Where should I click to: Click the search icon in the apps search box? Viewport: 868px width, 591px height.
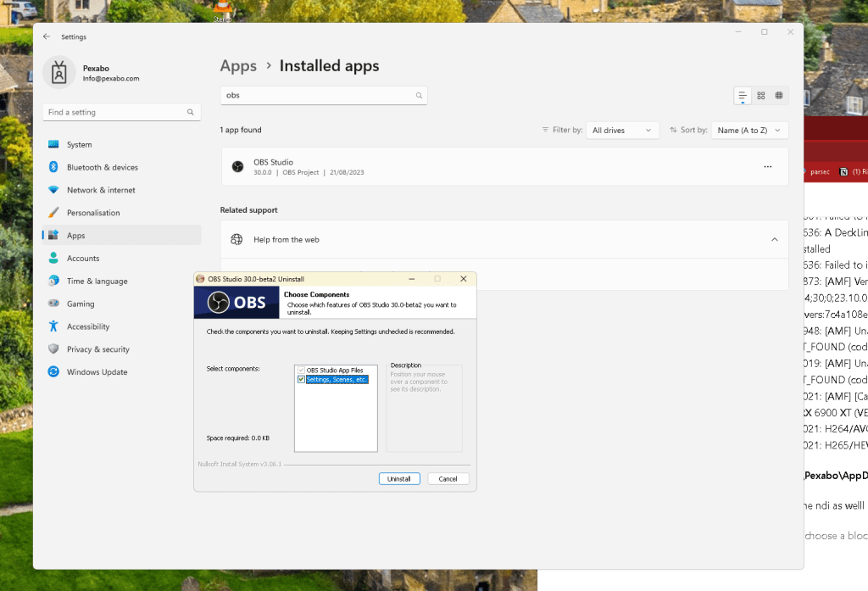pyautogui.click(x=419, y=95)
